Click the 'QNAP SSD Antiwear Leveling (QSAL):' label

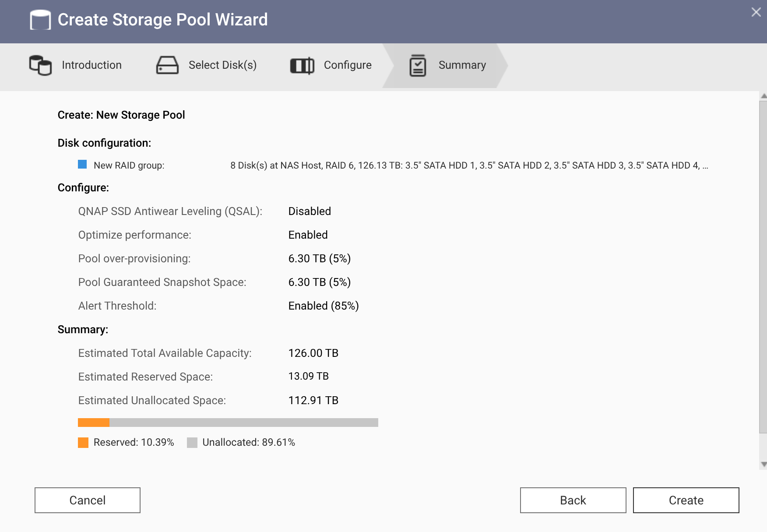click(x=170, y=211)
